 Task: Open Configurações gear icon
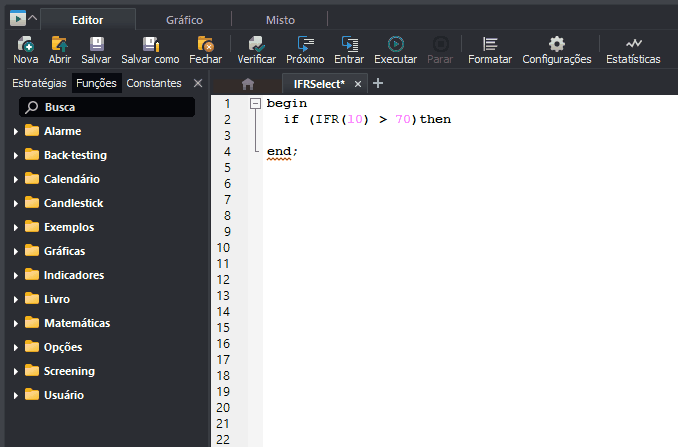[x=556, y=44]
